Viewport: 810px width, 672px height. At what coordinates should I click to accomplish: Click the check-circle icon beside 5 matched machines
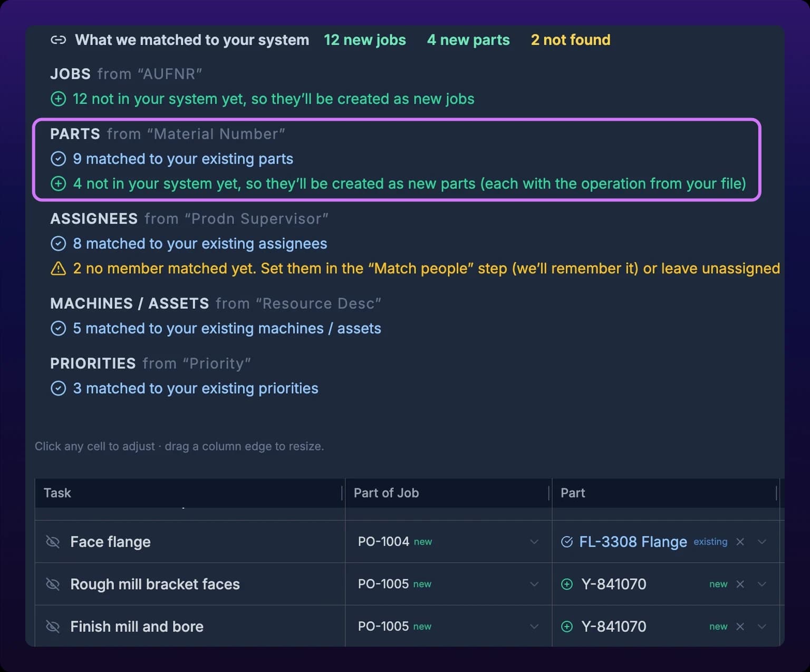click(x=58, y=328)
